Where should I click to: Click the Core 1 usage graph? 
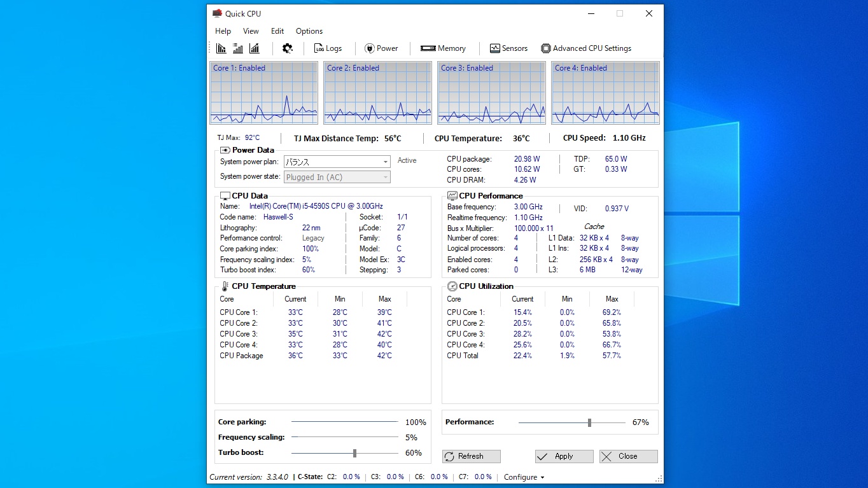[x=263, y=93]
